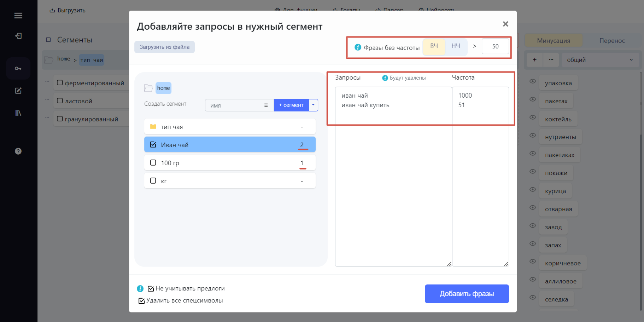
Task: Toggle the eye icon beside коктейль
Action: tap(532, 117)
